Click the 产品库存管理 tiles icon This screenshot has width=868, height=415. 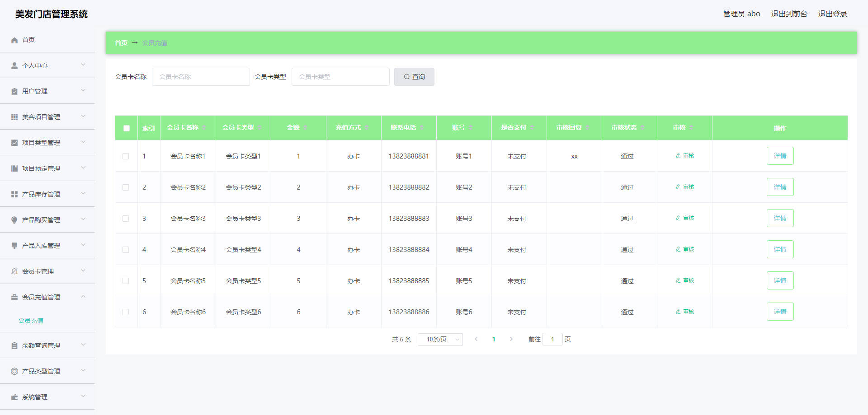tap(14, 194)
